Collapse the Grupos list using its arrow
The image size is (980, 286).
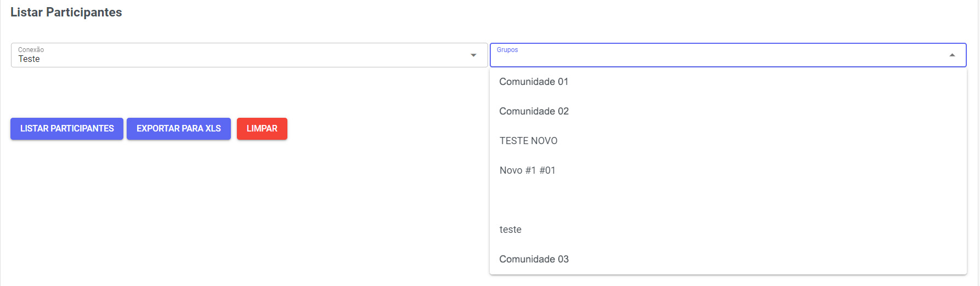tap(952, 55)
